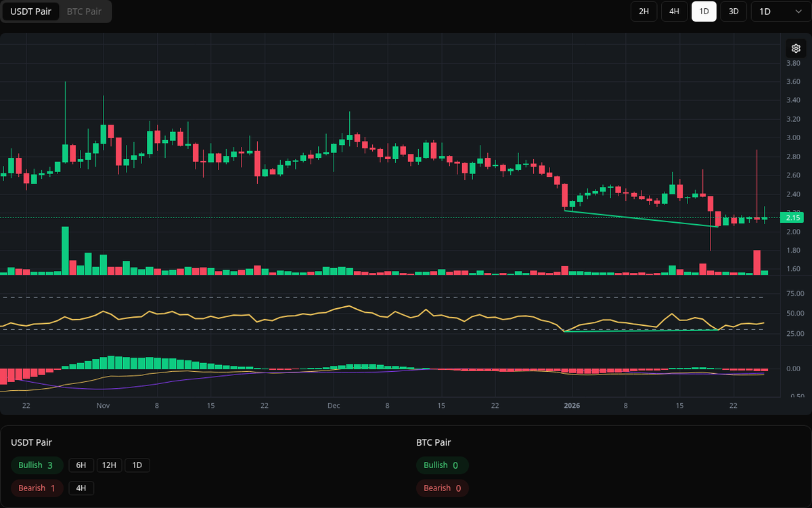Open chart settings gear icon

tap(796, 48)
